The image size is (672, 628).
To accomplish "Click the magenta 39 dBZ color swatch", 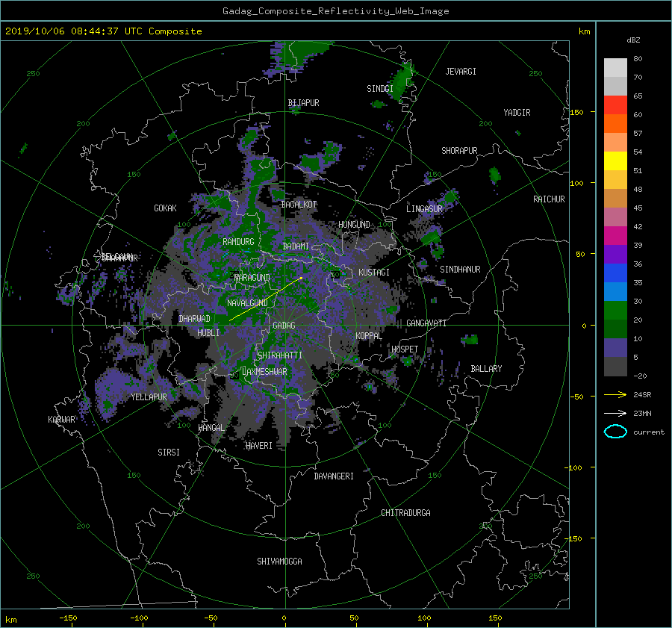I will [615, 235].
